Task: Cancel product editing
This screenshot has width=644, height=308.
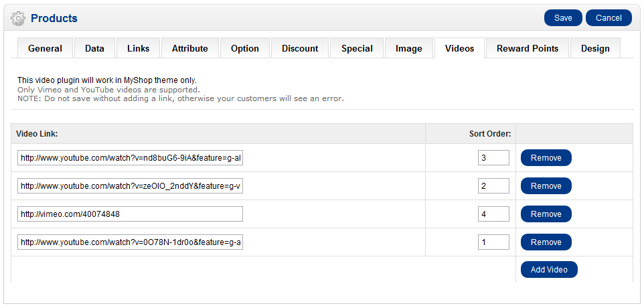Action: 609,18
